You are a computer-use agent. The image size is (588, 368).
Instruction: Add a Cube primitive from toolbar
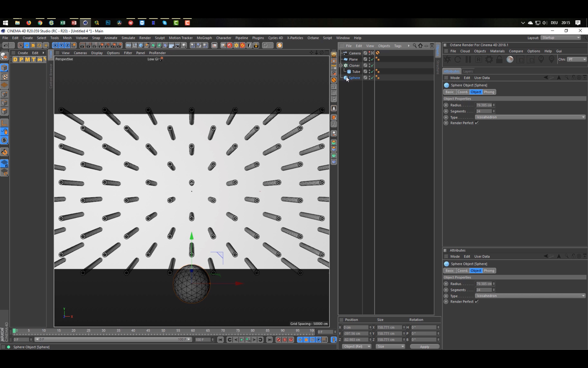141,45
